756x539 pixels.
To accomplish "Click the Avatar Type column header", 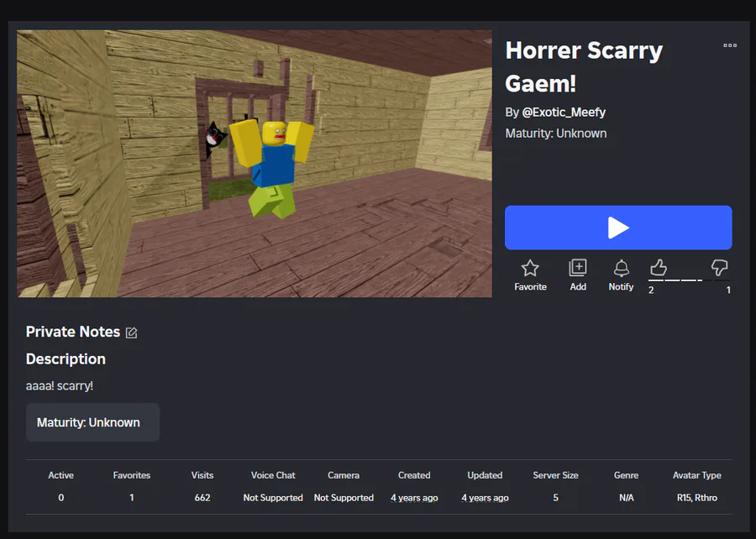I will click(x=696, y=475).
